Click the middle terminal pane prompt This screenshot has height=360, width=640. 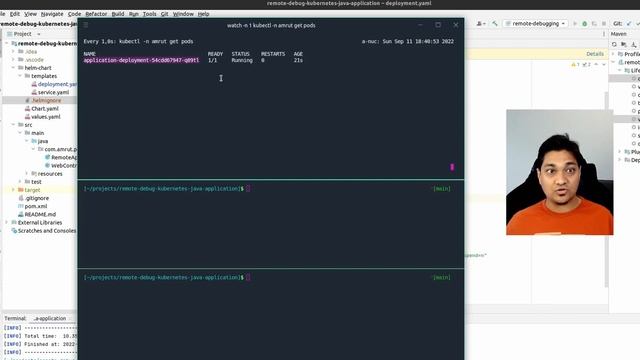(x=163, y=189)
